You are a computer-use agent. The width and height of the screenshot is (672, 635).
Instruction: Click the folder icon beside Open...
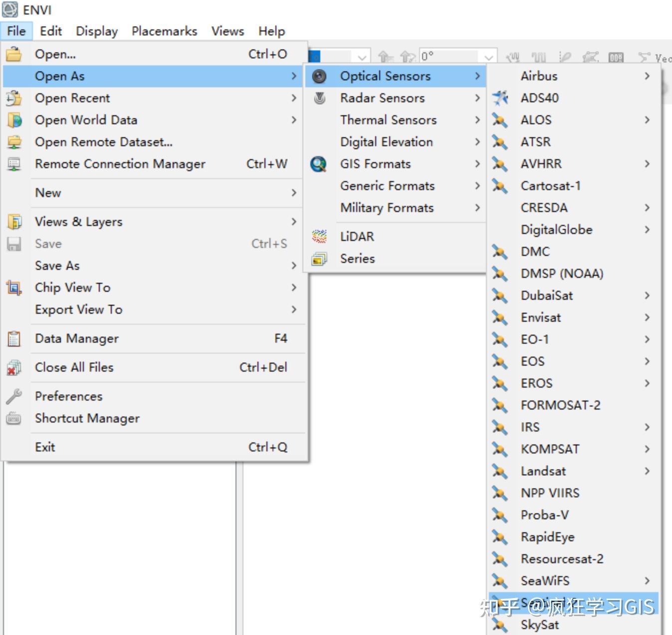14,54
